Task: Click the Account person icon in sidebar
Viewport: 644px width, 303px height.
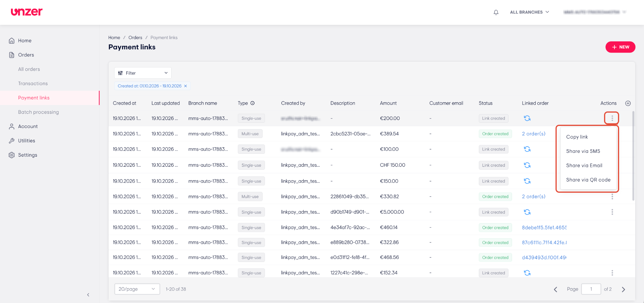Action: pyautogui.click(x=12, y=127)
